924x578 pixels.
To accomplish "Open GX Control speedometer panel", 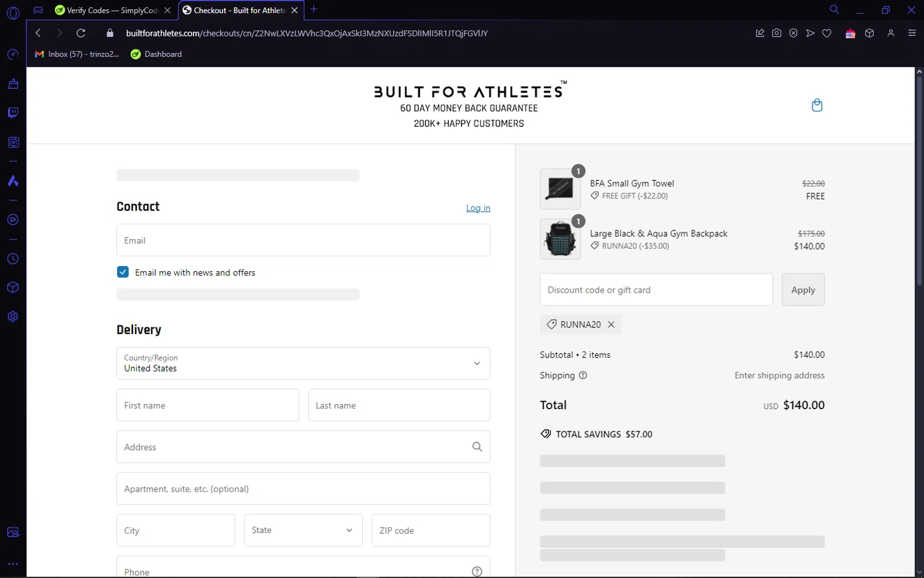I will coord(13,55).
